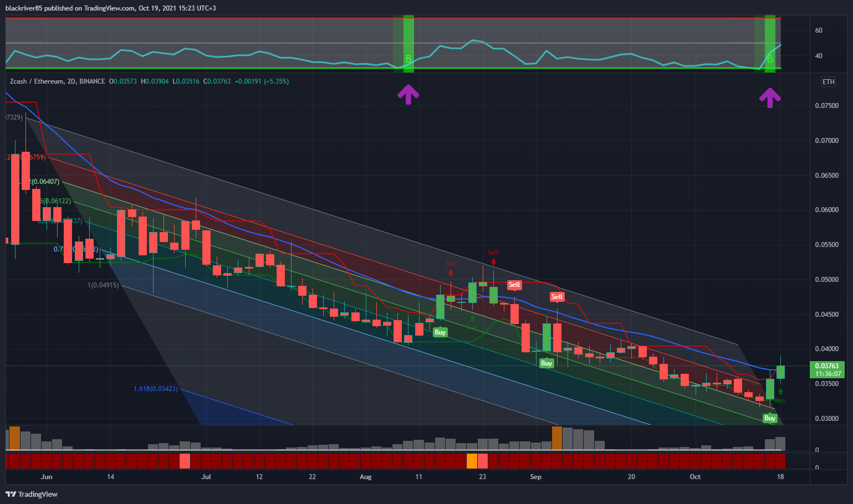Click the small red Sell arrow above the August 23 candle

[x=493, y=262]
